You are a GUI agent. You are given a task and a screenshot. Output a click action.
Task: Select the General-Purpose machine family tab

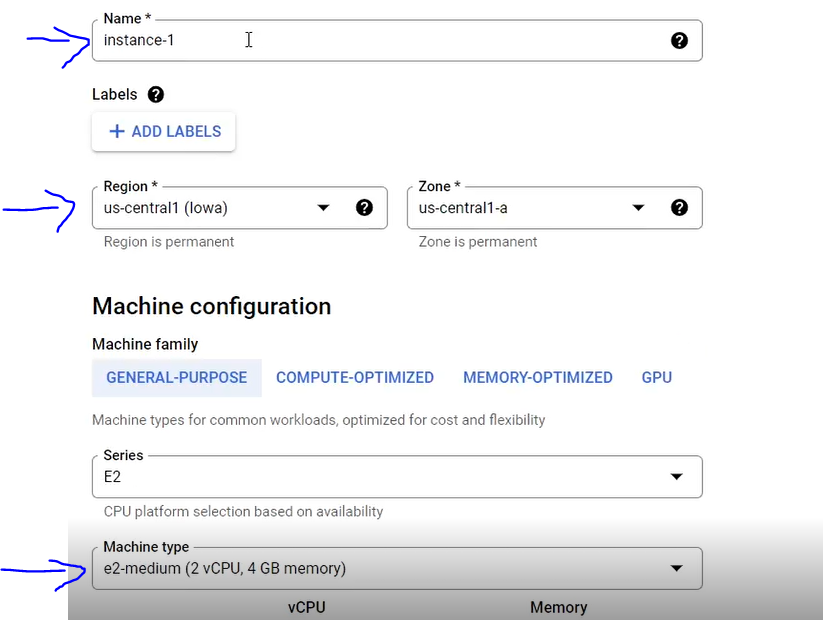coord(176,377)
